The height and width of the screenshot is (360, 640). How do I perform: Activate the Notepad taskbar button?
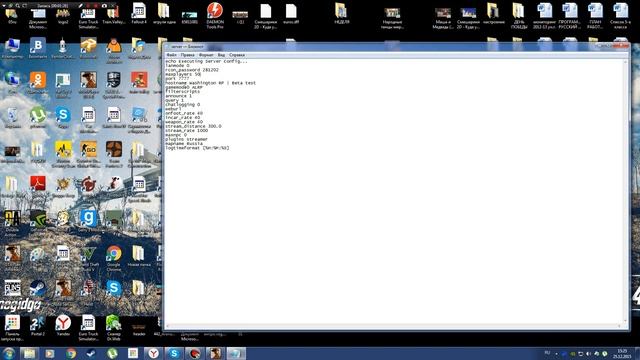(x=236, y=353)
